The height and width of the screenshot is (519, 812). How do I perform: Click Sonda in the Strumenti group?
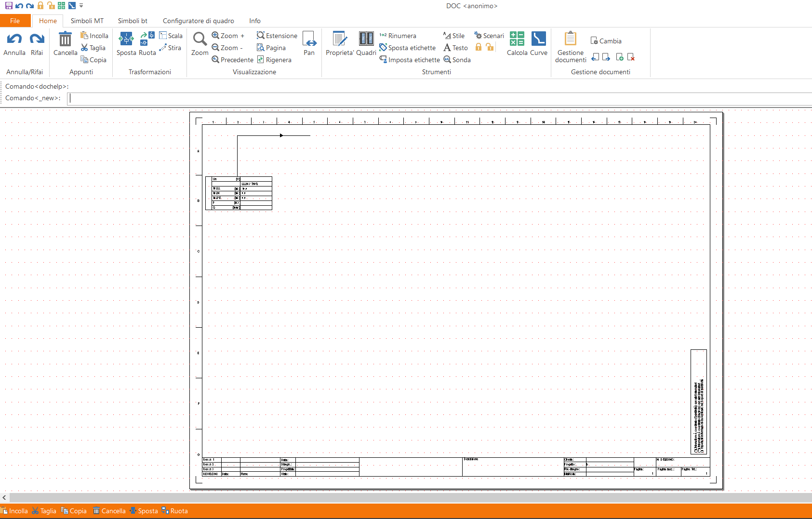click(x=457, y=60)
